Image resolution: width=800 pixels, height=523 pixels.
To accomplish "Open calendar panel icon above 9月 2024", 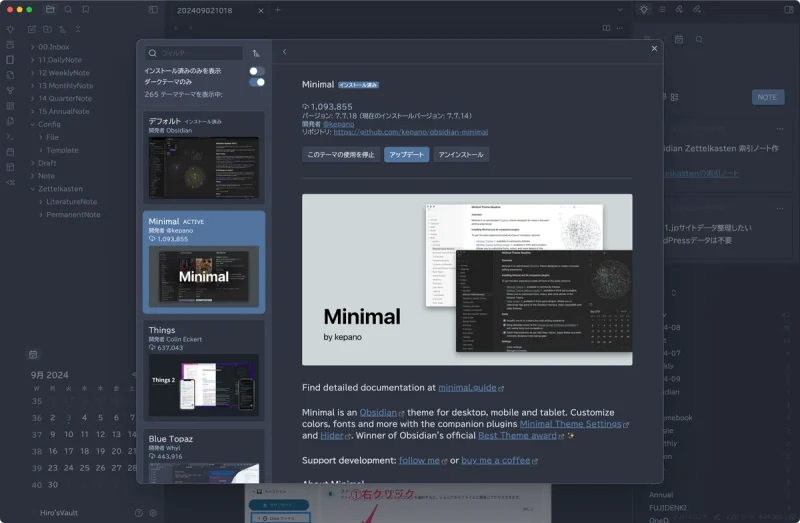I will 33,354.
